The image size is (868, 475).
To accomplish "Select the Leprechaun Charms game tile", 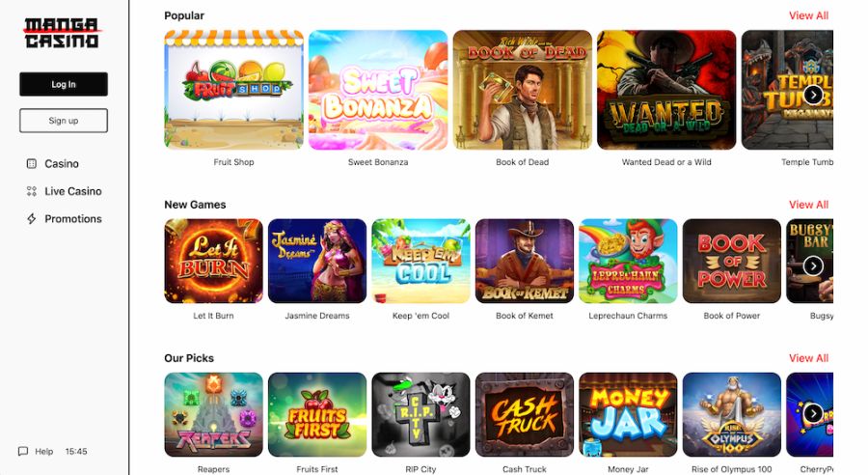I will [628, 261].
